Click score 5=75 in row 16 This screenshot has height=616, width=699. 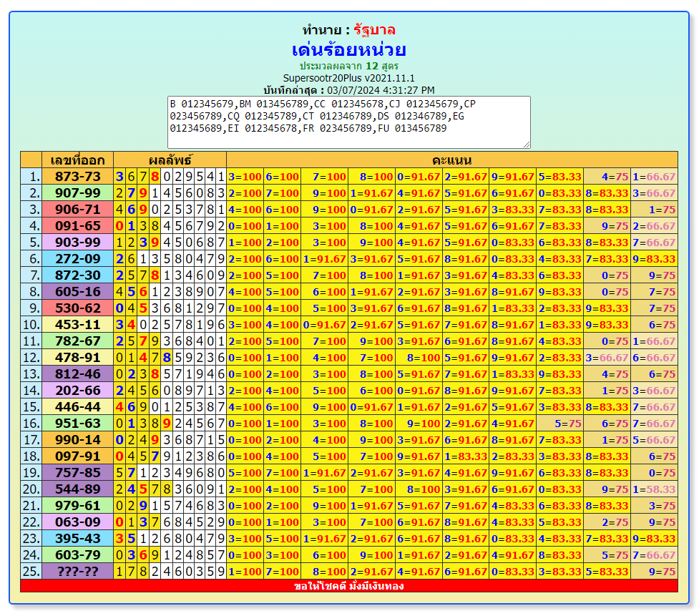pyautogui.click(x=559, y=424)
